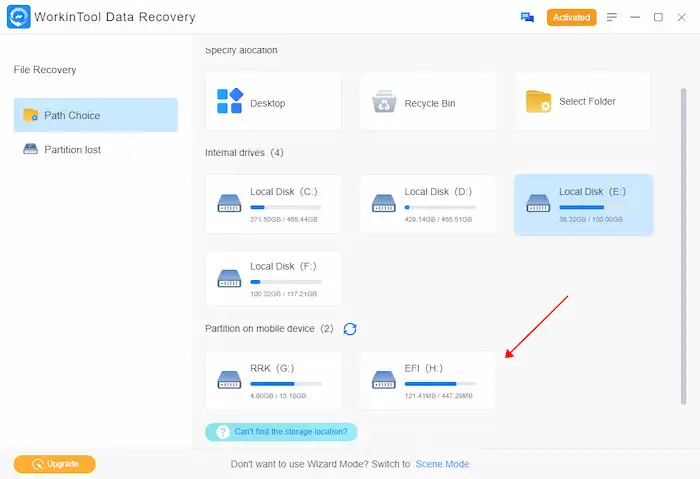The width and height of the screenshot is (700, 479).
Task: Select Local Disk (F:) drive
Action: tap(273, 279)
